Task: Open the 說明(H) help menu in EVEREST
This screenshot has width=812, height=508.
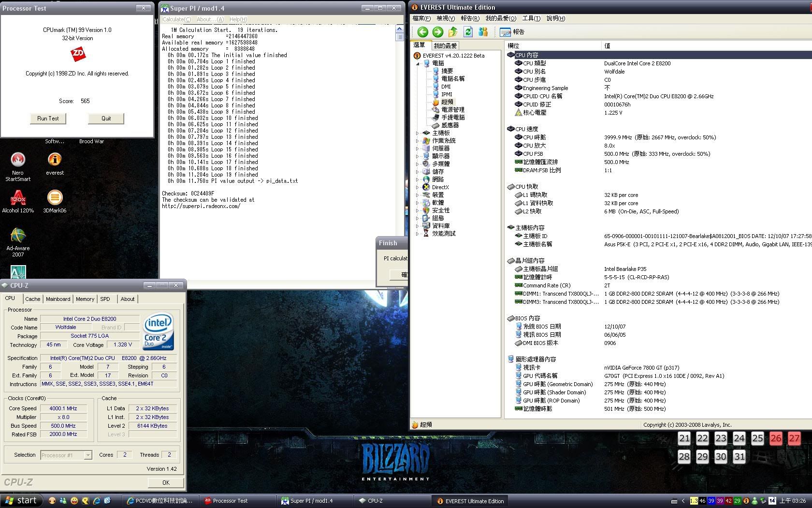Action: 556,18
